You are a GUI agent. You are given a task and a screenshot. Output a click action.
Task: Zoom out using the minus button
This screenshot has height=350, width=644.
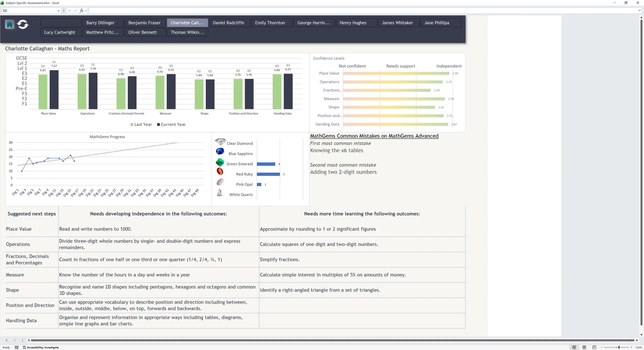click(602, 347)
